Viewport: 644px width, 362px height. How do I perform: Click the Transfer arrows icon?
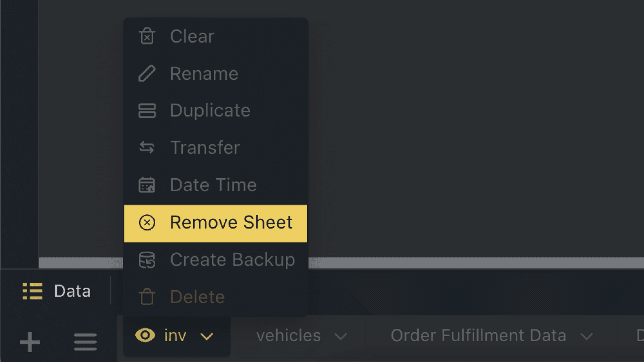pyautogui.click(x=147, y=147)
